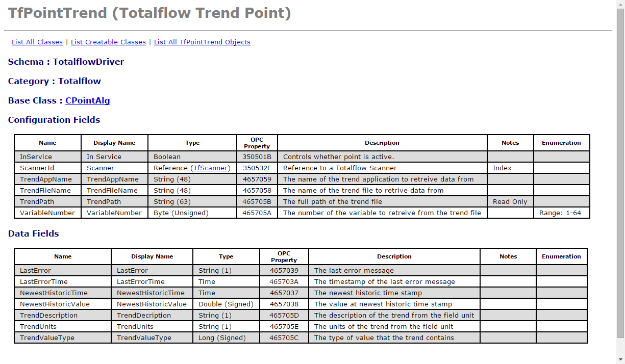Click List All TfPointTrend Objects link
The width and height of the screenshot is (625, 364).
[x=202, y=42]
